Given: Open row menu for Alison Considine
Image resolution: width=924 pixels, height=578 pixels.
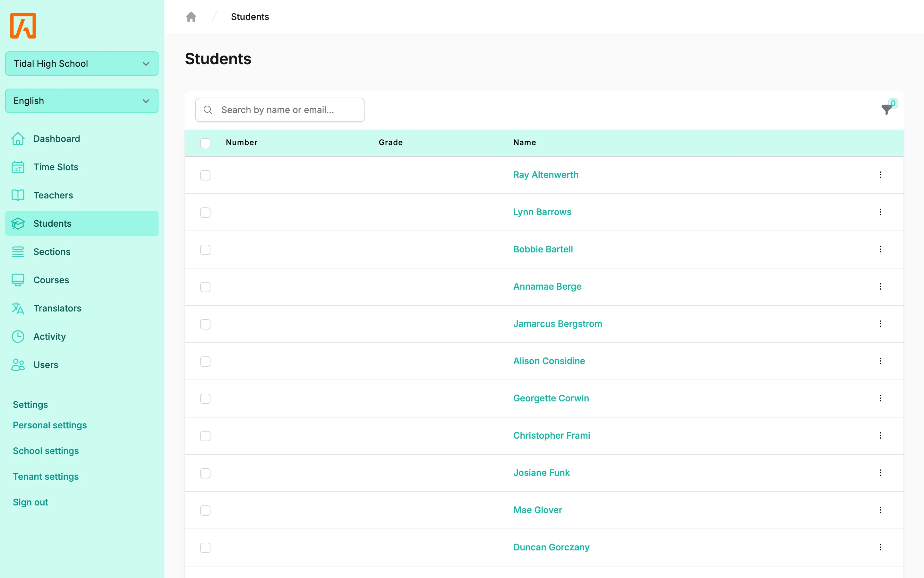Looking at the screenshot, I should (x=880, y=361).
